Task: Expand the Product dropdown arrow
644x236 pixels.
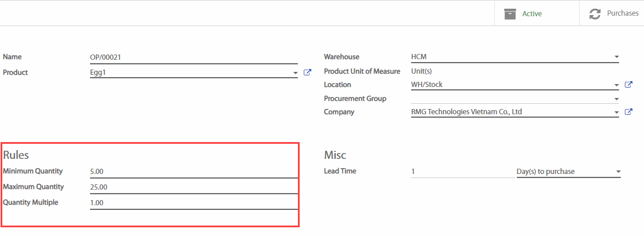Action: point(295,73)
